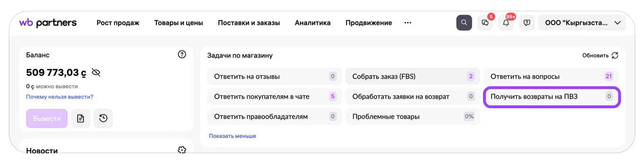Click the wb partners logo
The image size is (644, 162).
tap(48, 23)
